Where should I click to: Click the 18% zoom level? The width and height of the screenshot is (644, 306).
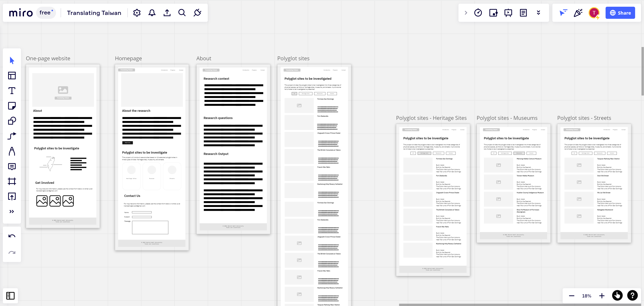pos(586,296)
